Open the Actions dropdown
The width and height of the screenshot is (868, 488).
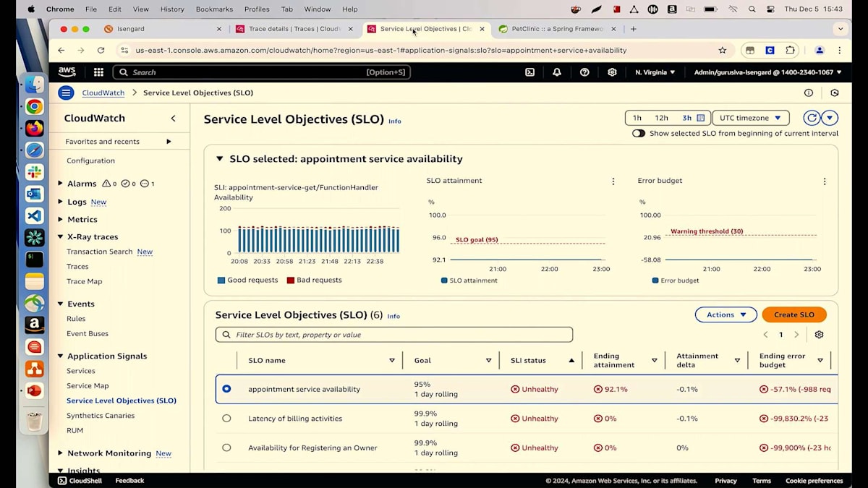[726, 314]
